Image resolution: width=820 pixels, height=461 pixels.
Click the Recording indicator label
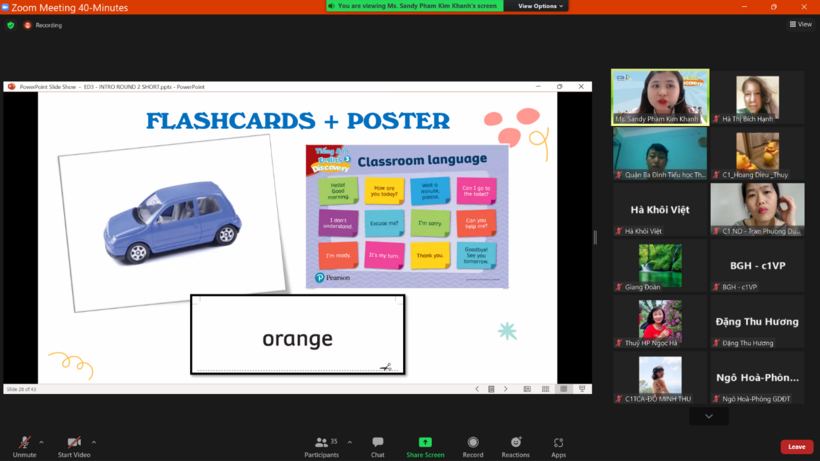click(48, 25)
